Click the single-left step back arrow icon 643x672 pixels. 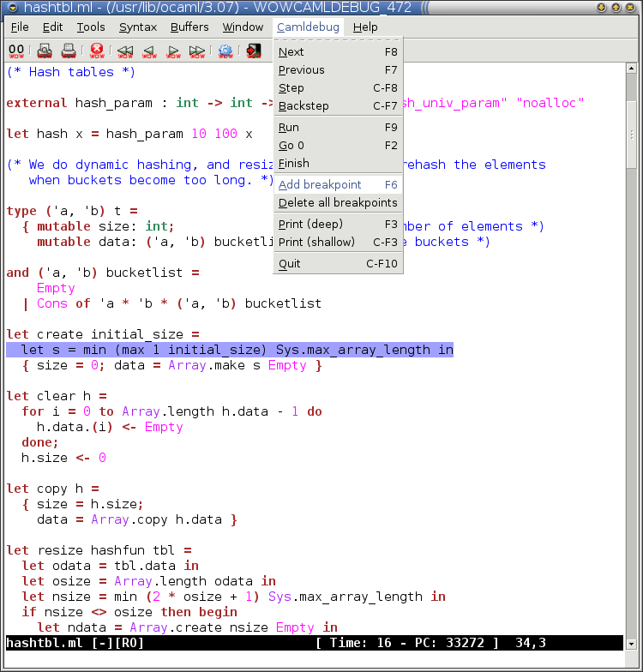point(149,51)
